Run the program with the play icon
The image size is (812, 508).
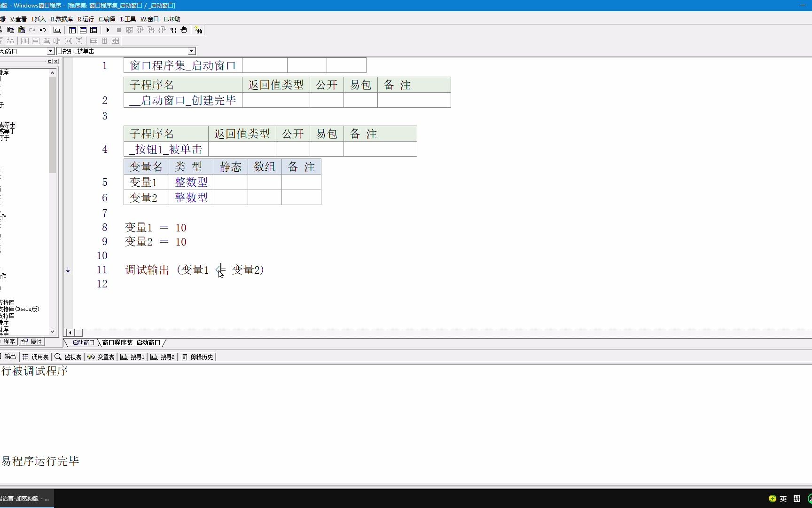click(108, 30)
